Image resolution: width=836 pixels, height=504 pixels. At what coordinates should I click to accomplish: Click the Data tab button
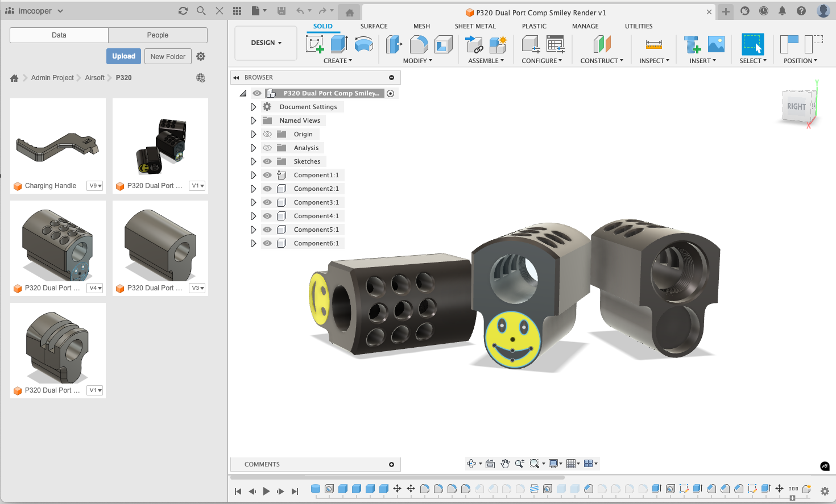(59, 35)
